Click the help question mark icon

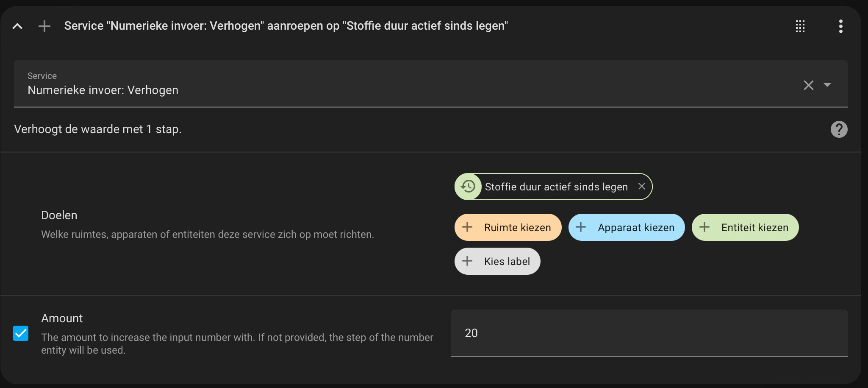[x=839, y=129]
